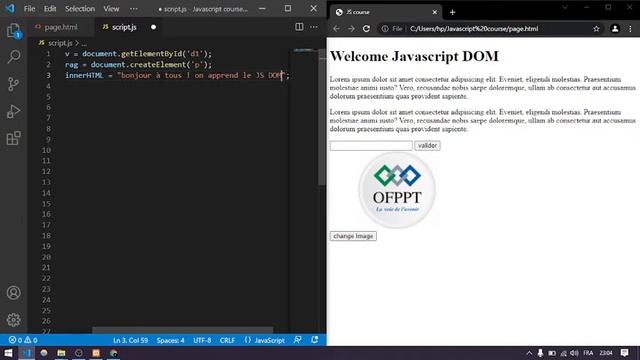640x360 pixels.
Task: Change file encoding UTF-8
Action: pos(202,340)
